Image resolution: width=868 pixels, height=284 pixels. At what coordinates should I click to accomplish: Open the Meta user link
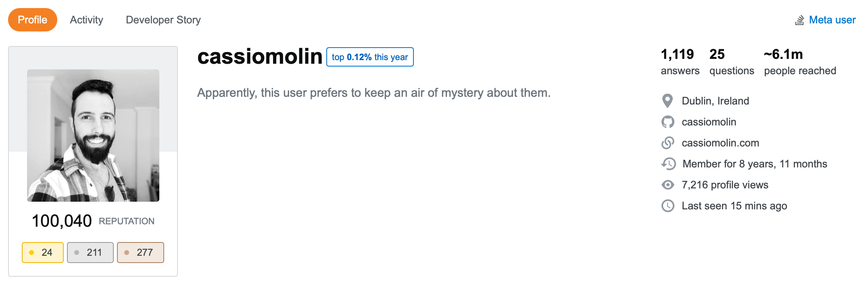[832, 20]
